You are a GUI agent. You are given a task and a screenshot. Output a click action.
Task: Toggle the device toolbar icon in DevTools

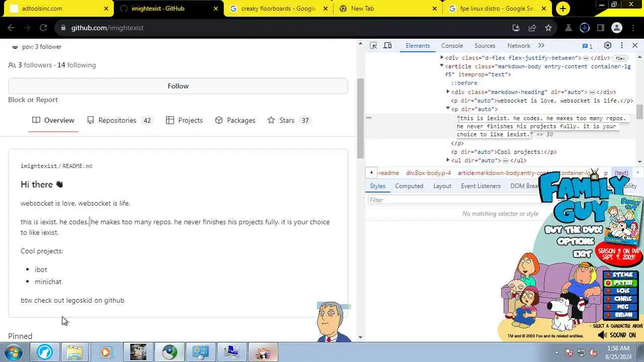click(x=387, y=45)
